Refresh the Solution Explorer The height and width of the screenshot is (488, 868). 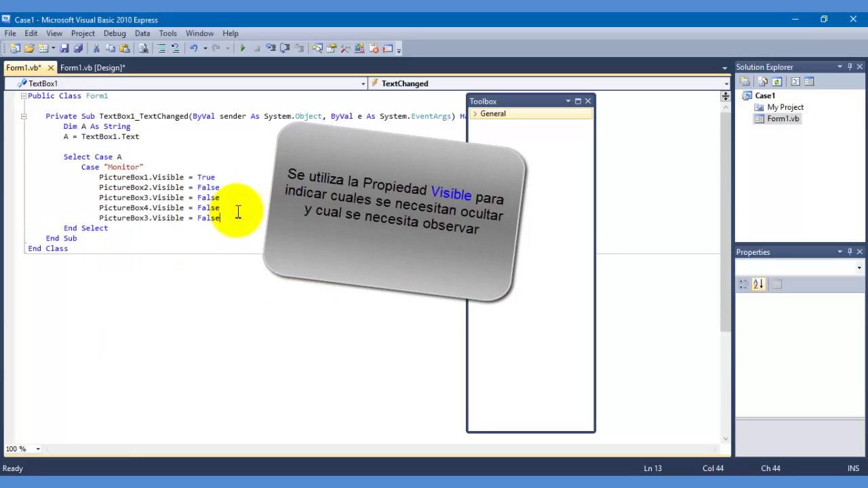pos(777,81)
